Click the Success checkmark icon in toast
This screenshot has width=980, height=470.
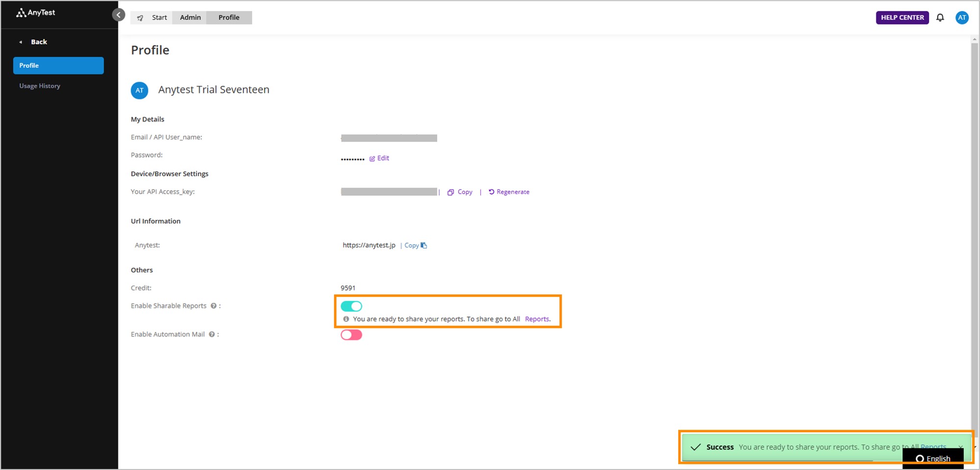pyautogui.click(x=695, y=447)
